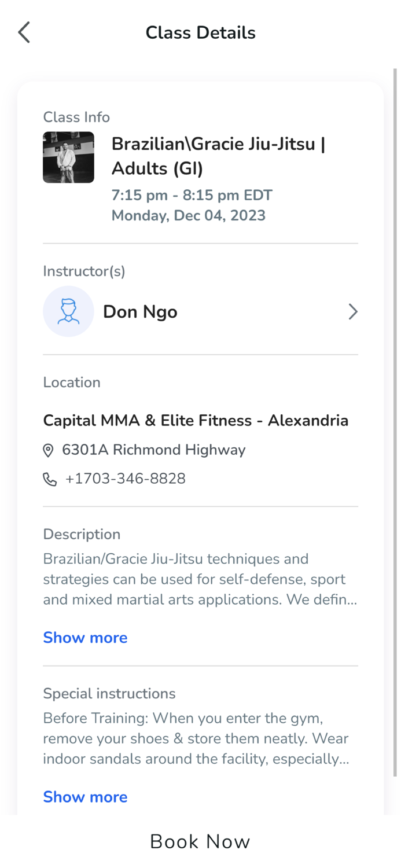
Task: Open the address 6301A Richmond Highway
Action: pyautogui.click(x=154, y=450)
